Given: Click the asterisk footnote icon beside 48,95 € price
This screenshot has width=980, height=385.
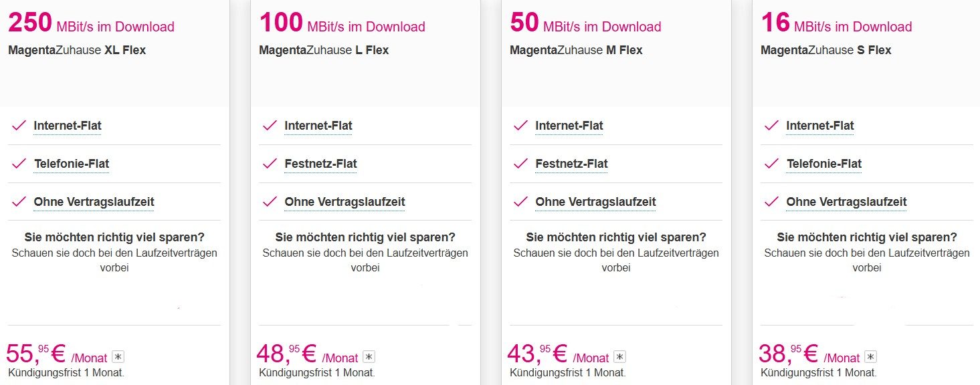Looking at the screenshot, I should [x=369, y=356].
